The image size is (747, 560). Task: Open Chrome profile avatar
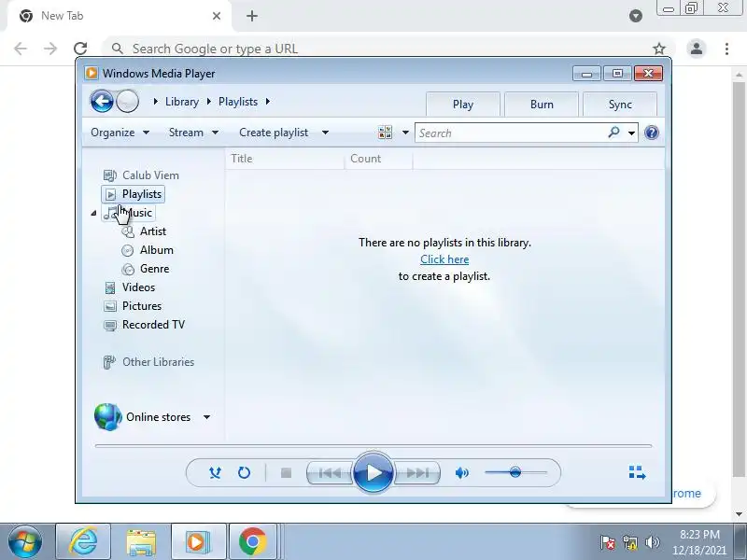[697, 49]
